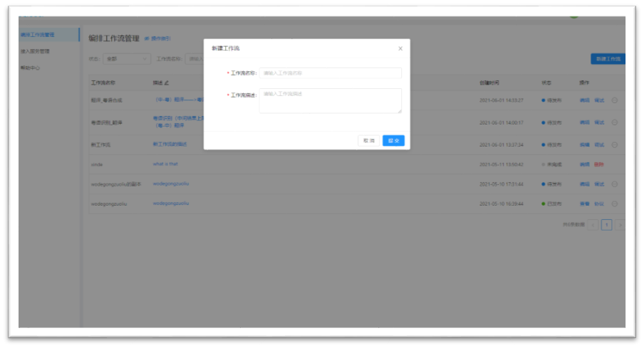Open more-actions icon for 新工作流 row

(614, 144)
